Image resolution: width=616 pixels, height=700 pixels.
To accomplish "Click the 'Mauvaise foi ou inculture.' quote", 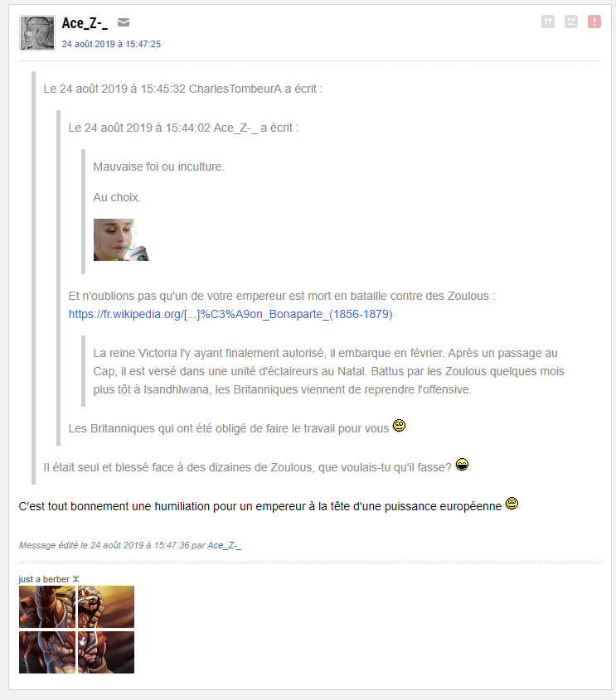I will pyautogui.click(x=158, y=167).
